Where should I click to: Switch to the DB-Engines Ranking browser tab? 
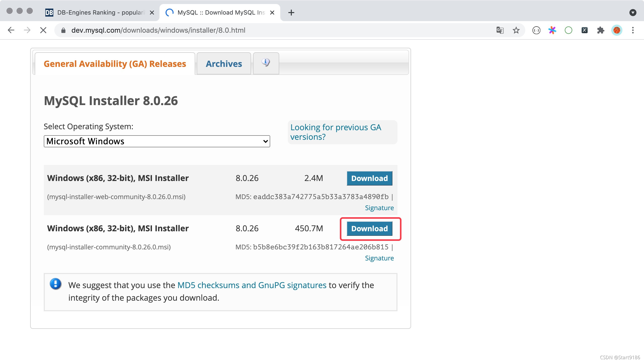pos(98,13)
